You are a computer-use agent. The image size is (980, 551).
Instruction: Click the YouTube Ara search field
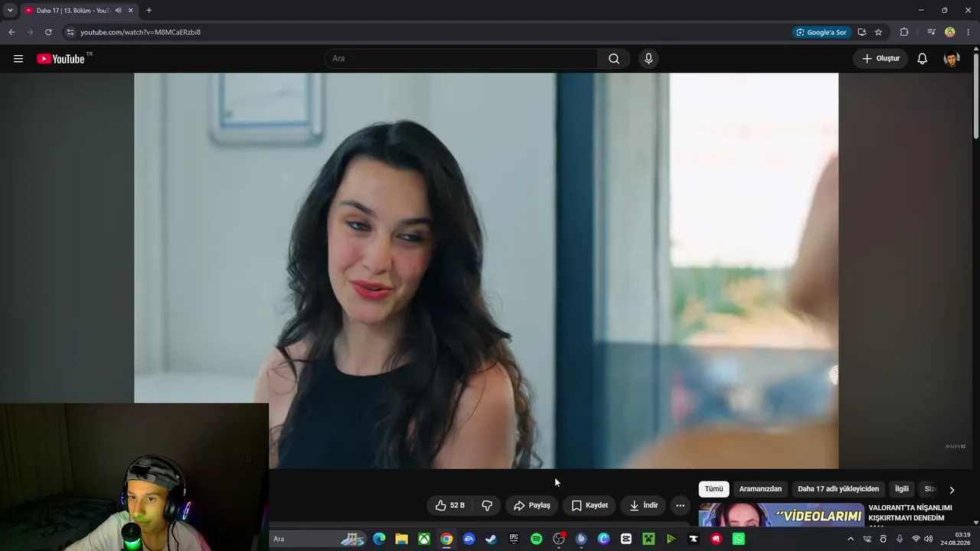coord(462,59)
